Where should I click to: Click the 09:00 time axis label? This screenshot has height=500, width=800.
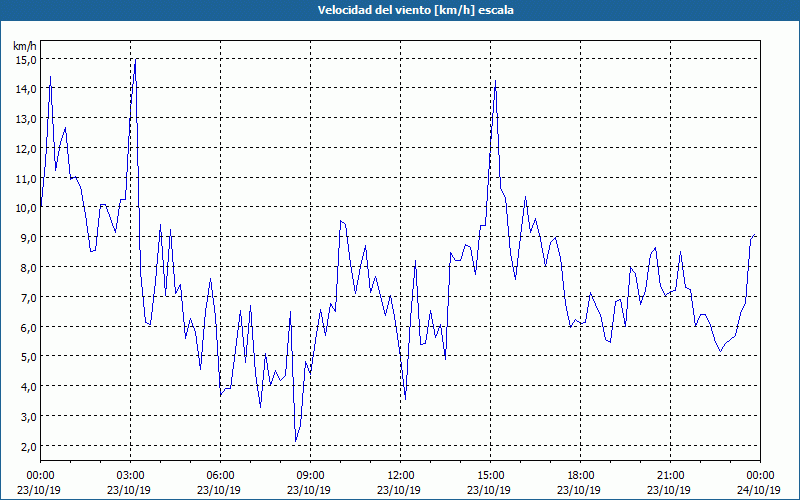coord(310,476)
